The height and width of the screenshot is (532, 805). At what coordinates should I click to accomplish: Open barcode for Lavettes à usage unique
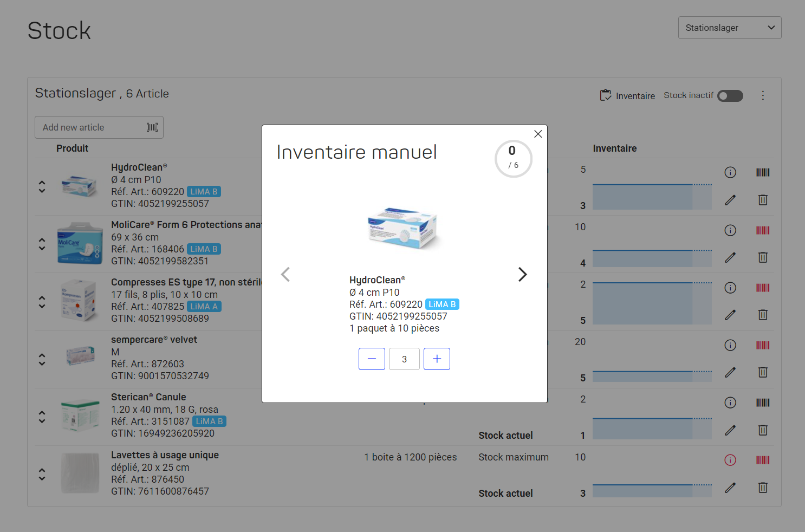pyautogui.click(x=763, y=460)
